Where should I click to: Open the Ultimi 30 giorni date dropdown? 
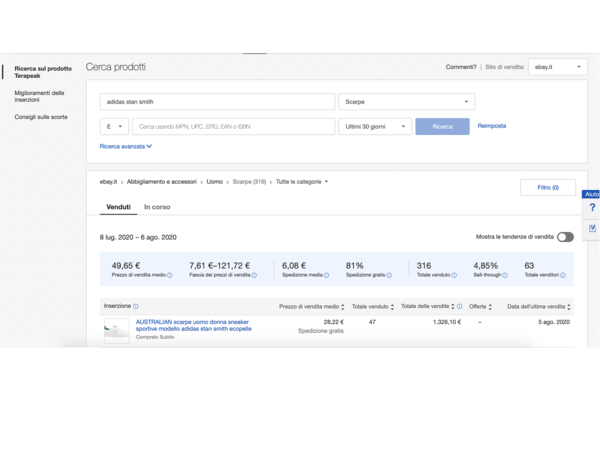coord(375,127)
